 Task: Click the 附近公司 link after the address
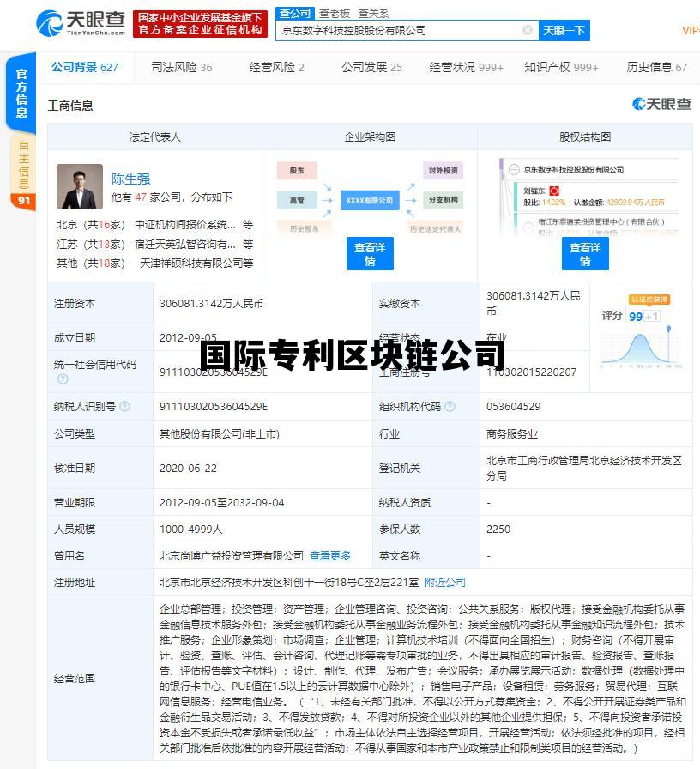coord(444,582)
